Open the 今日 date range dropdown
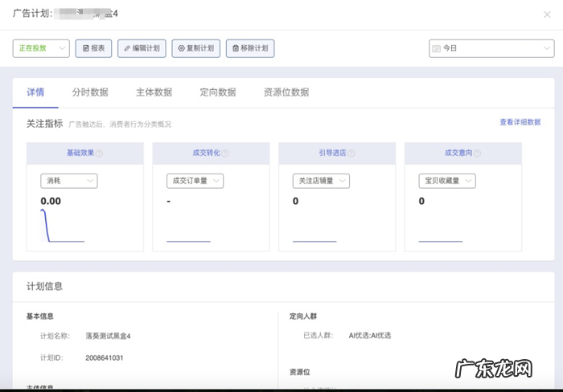This screenshot has height=392, width=563. (491, 48)
